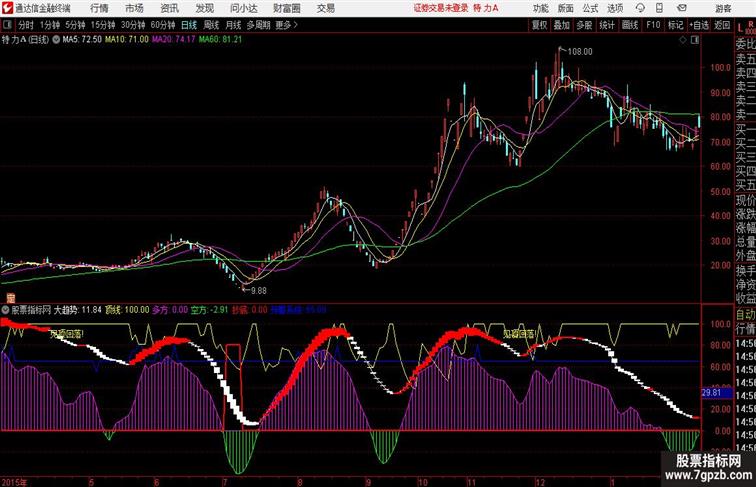Select the 5分钟 period
This screenshot has width=756, height=487.
[76, 24]
